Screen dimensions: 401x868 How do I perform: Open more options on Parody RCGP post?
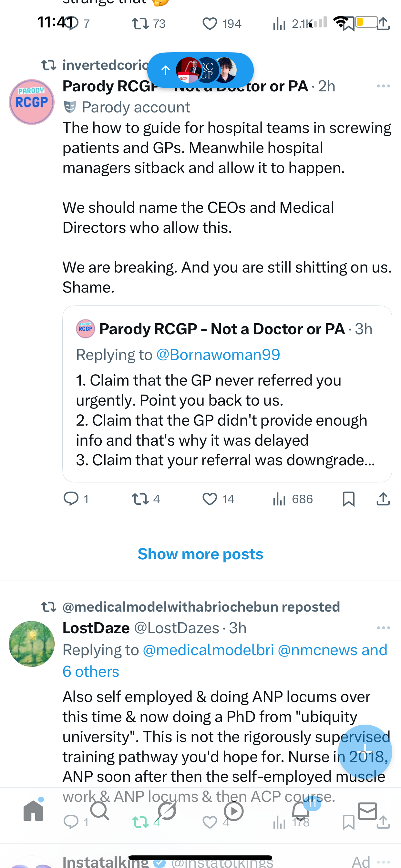[x=384, y=86]
